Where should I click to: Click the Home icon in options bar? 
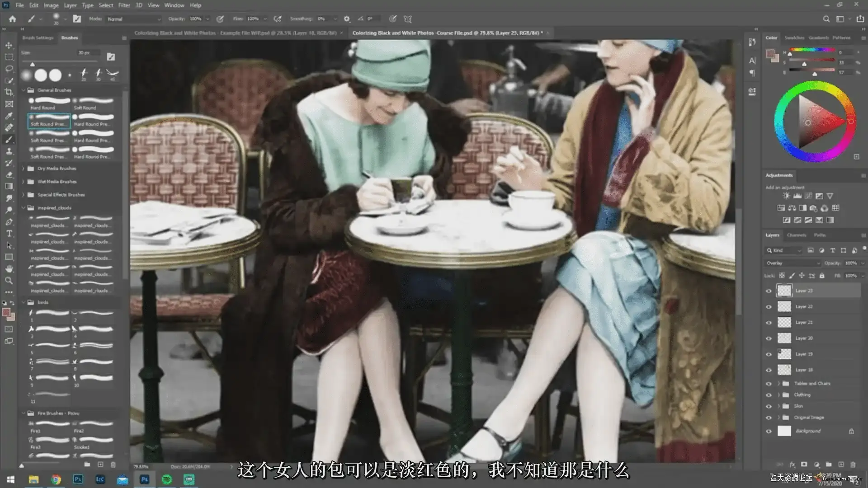coord(12,19)
